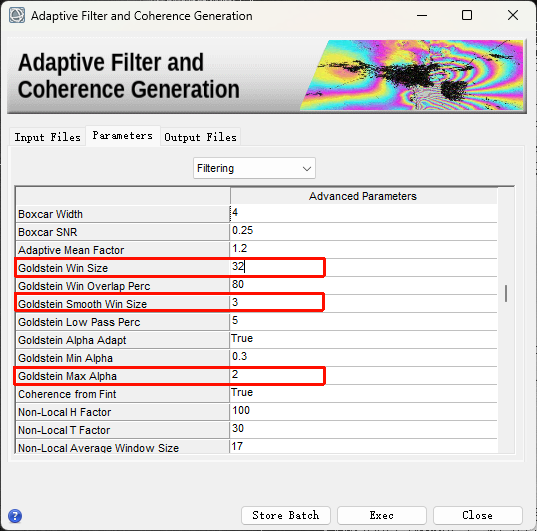Select the Goldstein Alpha Adapt label
Viewport: 537px width, 531px height.
(x=123, y=340)
